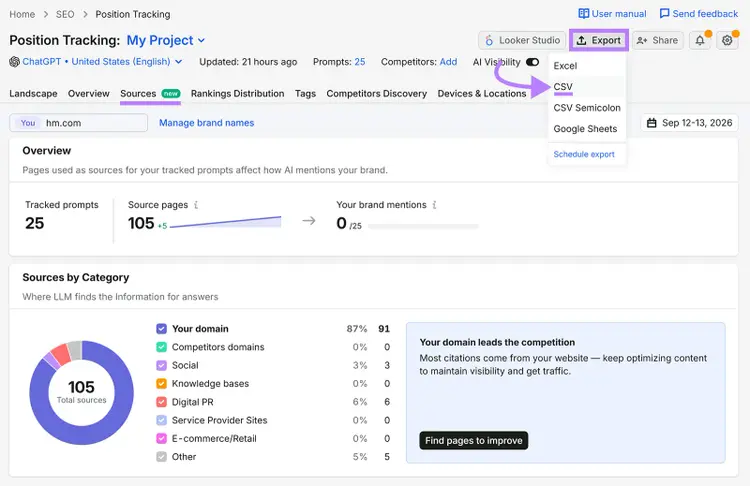Go to the Rankings Distribution tab
This screenshot has height=486, width=750.
tap(238, 94)
